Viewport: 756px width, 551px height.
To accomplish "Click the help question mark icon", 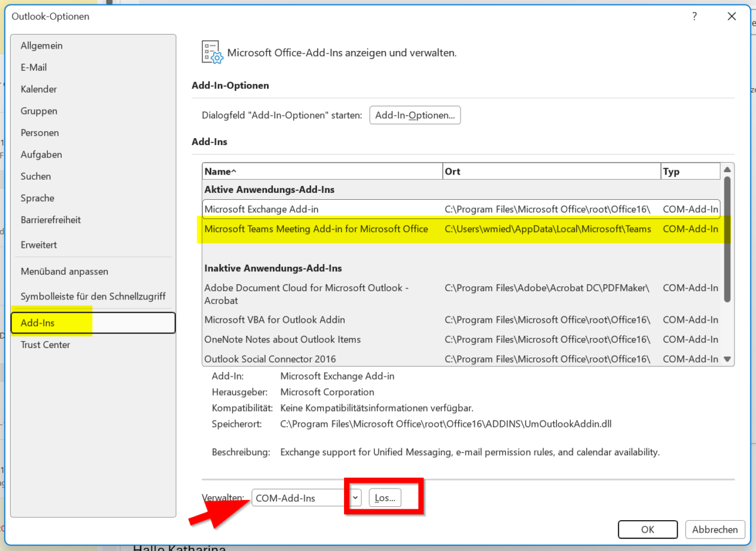I will [x=695, y=17].
